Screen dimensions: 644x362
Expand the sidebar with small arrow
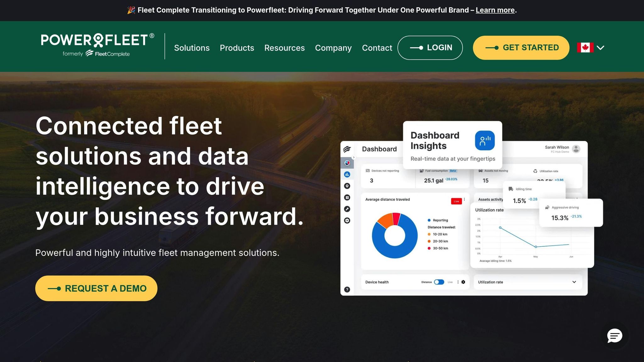coord(354,157)
